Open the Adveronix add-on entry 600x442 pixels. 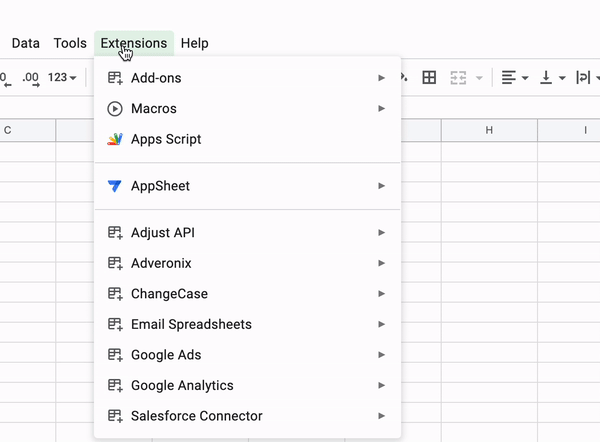coord(247,263)
